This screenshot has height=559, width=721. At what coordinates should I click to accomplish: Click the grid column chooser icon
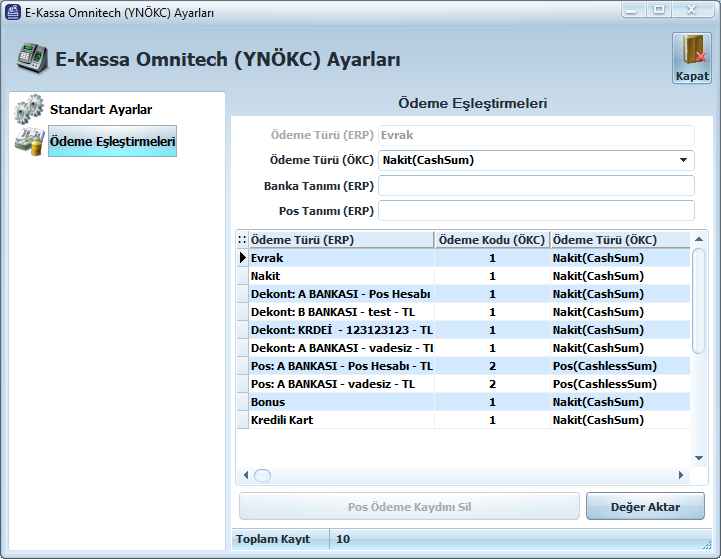(242, 240)
